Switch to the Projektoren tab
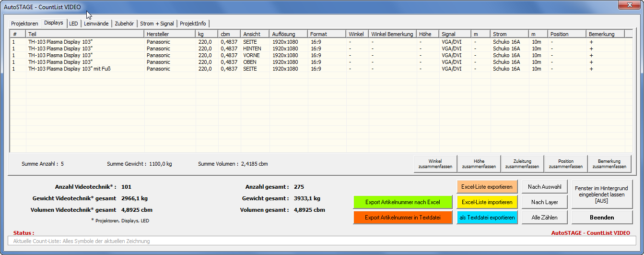The width and height of the screenshot is (644, 255). coord(24,24)
